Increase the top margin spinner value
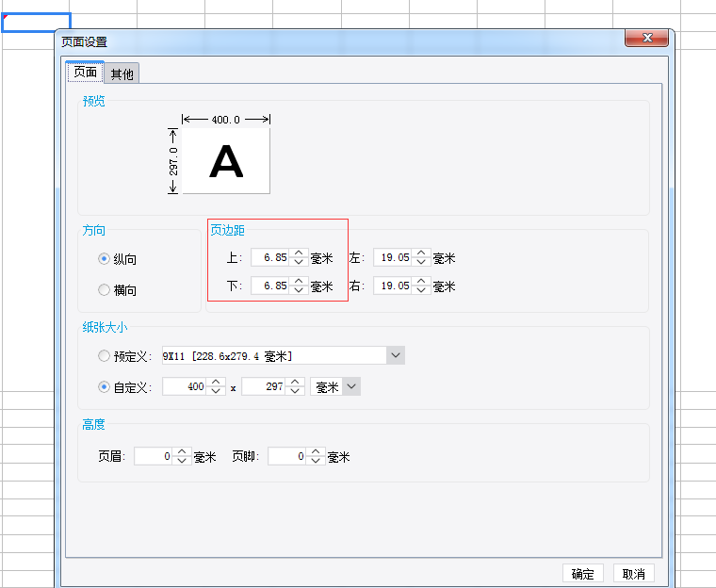The image size is (716, 588). click(x=299, y=253)
